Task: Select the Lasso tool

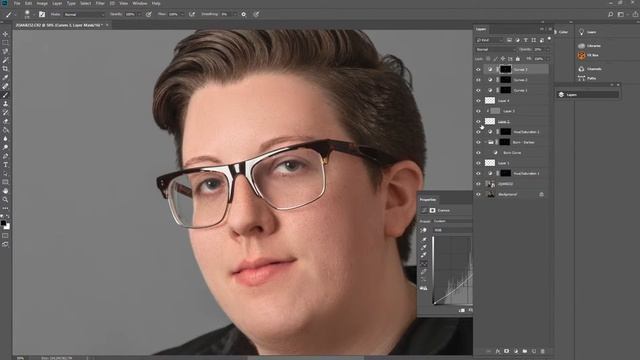Action: click(5, 51)
